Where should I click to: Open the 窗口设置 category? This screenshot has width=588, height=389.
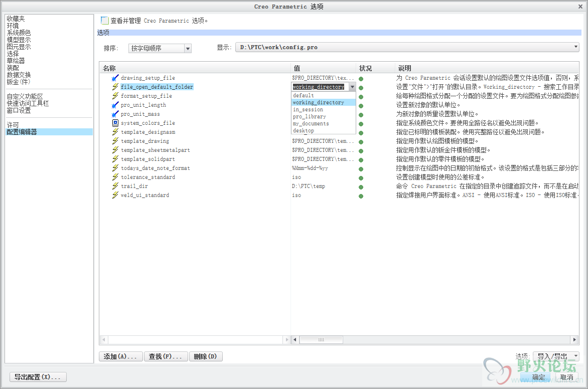pyautogui.click(x=19, y=111)
